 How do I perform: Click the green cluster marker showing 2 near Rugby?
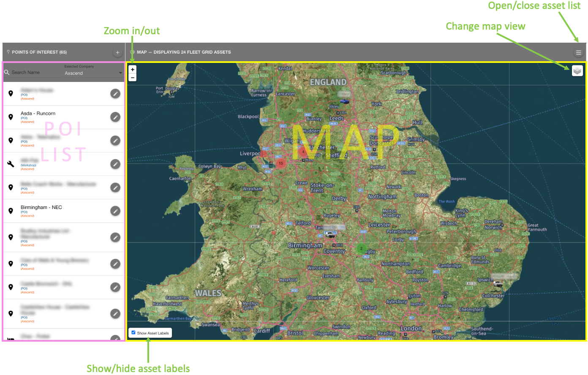pyautogui.click(x=361, y=249)
